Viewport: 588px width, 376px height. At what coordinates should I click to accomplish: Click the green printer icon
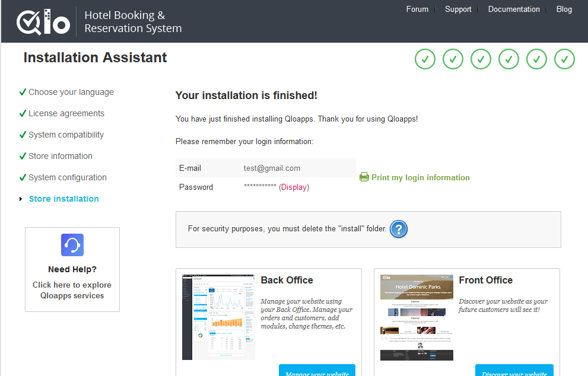[x=364, y=177]
